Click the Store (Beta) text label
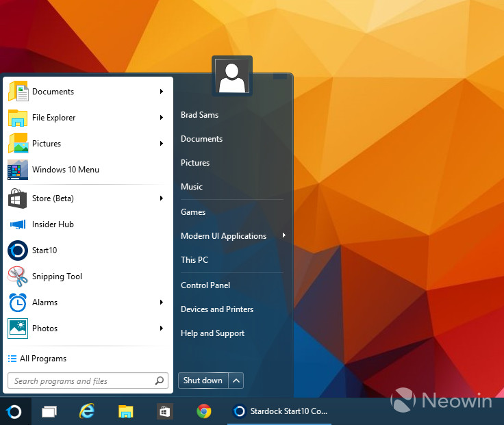The width and height of the screenshot is (504, 425). click(53, 198)
